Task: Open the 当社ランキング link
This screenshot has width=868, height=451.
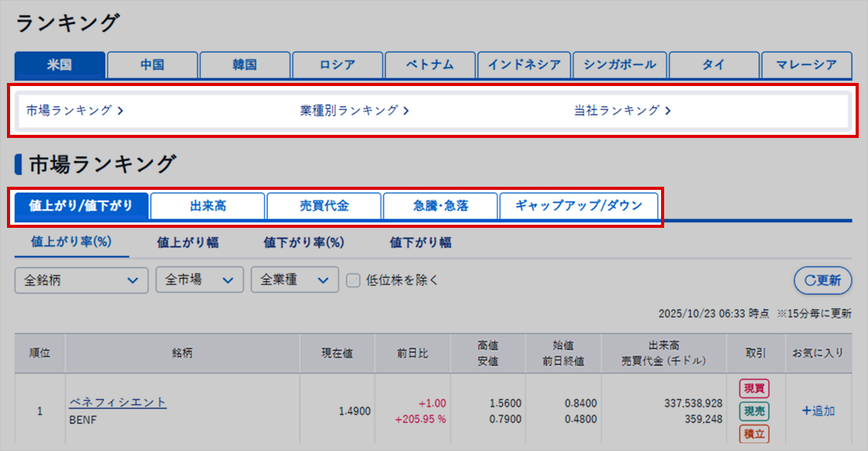Action: click(x=622, y=111)
